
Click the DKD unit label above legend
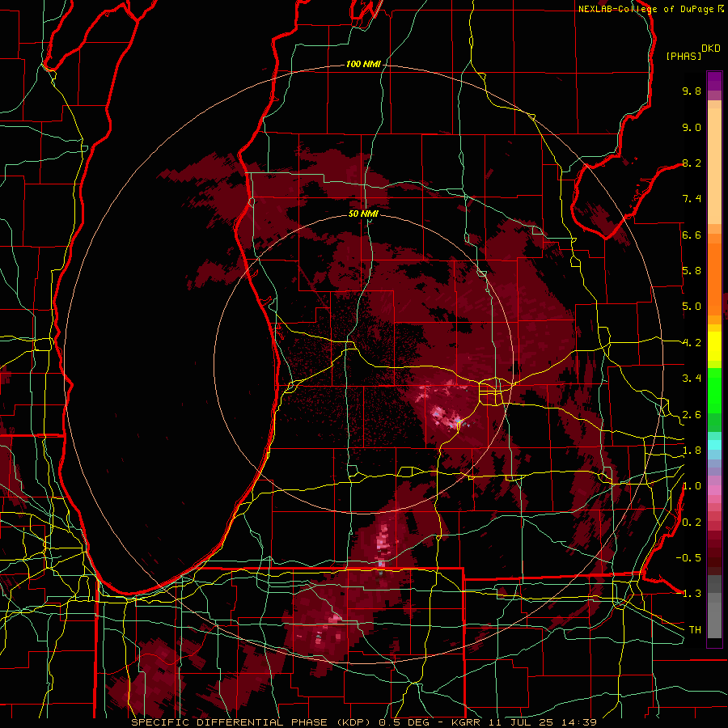pos(711,49)
